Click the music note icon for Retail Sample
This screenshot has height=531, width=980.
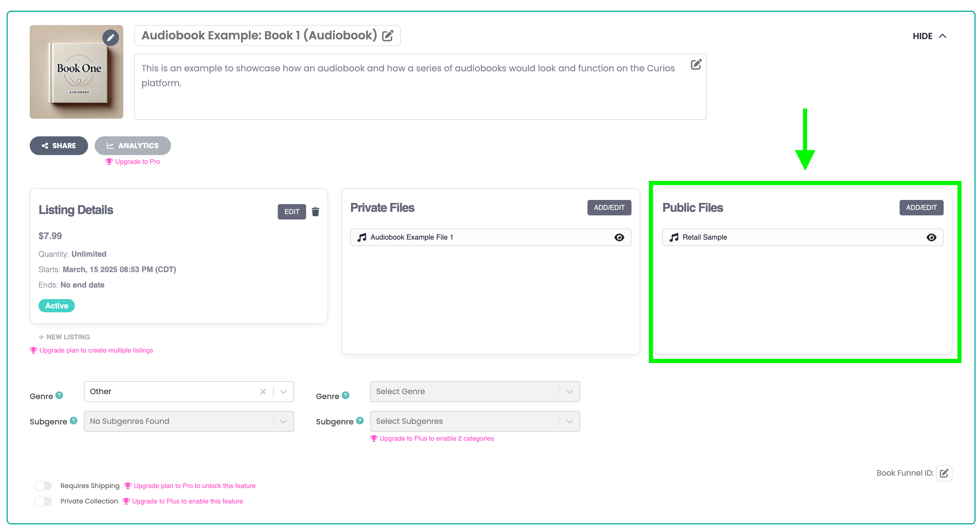pyautogui.click(x=674, y=237)
